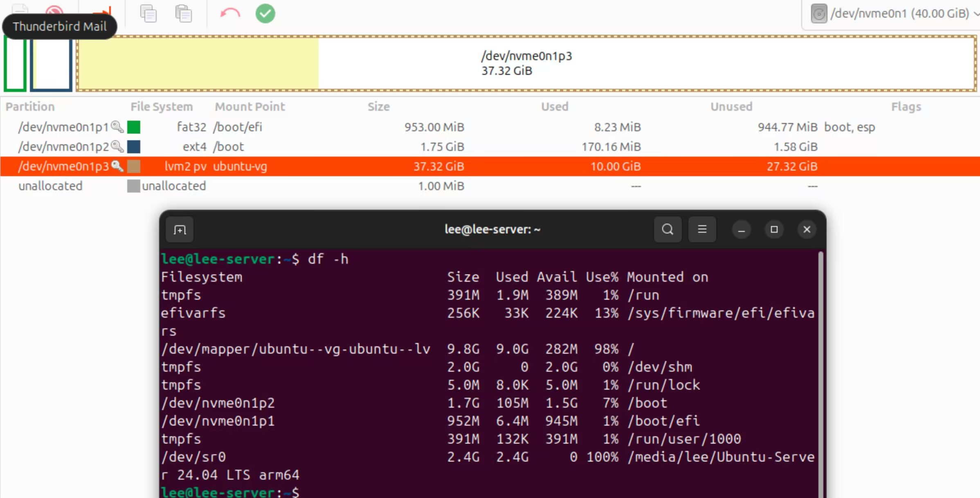Screen dimensions: 980x498
Task: Click the Unused column header
Action: click(x=731, y=107)
